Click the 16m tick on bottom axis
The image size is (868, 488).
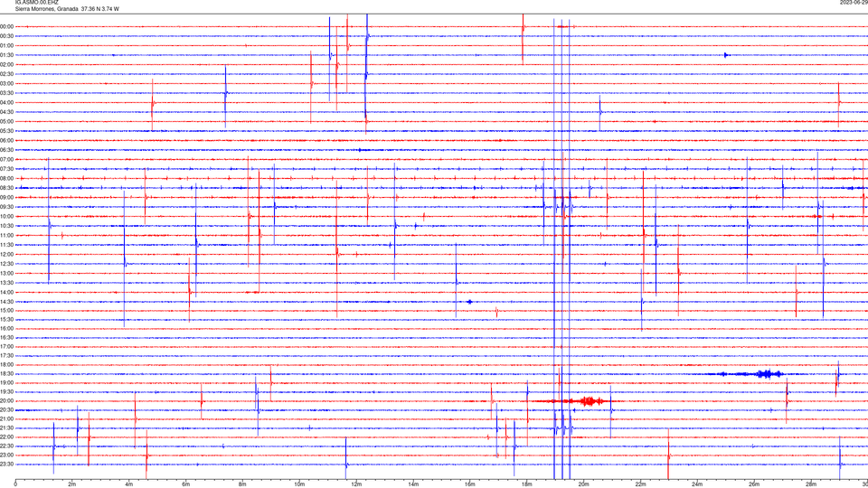pyautogui.click(x=470, y=484)
